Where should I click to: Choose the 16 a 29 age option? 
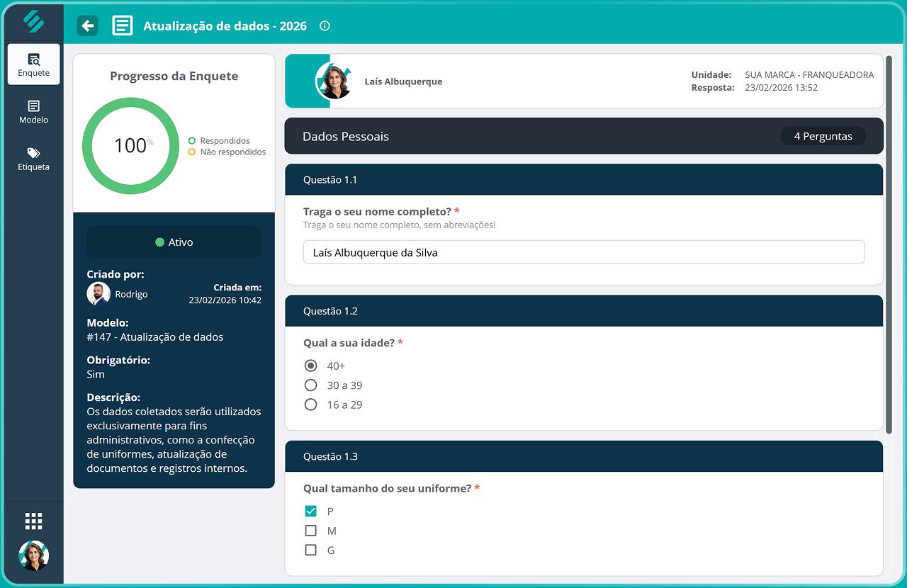(x=310, y=405)
